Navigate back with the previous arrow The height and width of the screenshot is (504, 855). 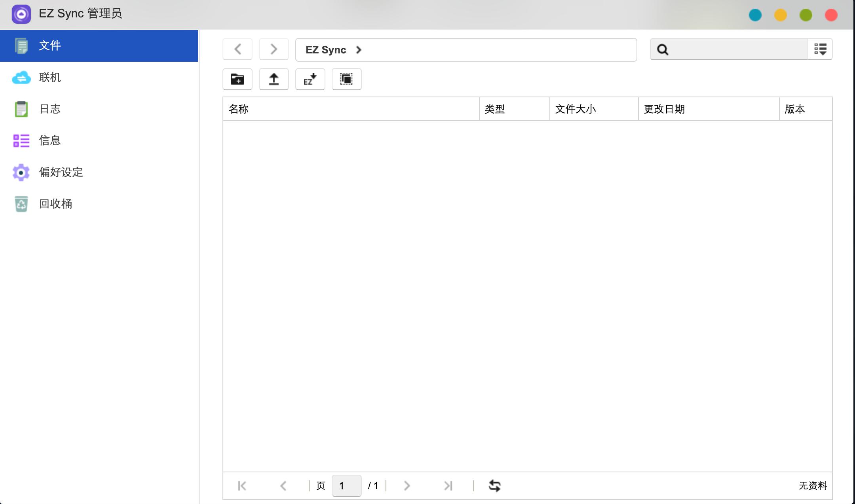click(x=237, y=49)
